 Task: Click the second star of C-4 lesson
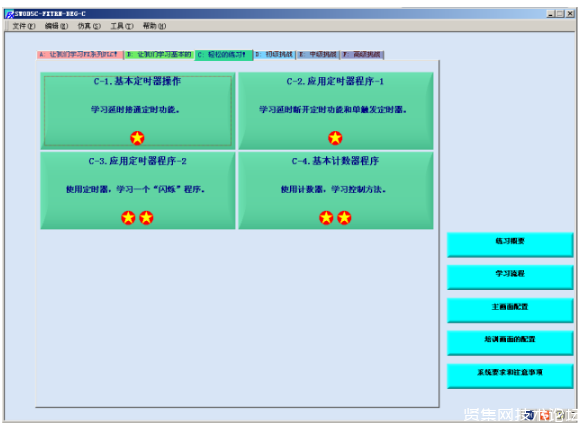point(344,218)
